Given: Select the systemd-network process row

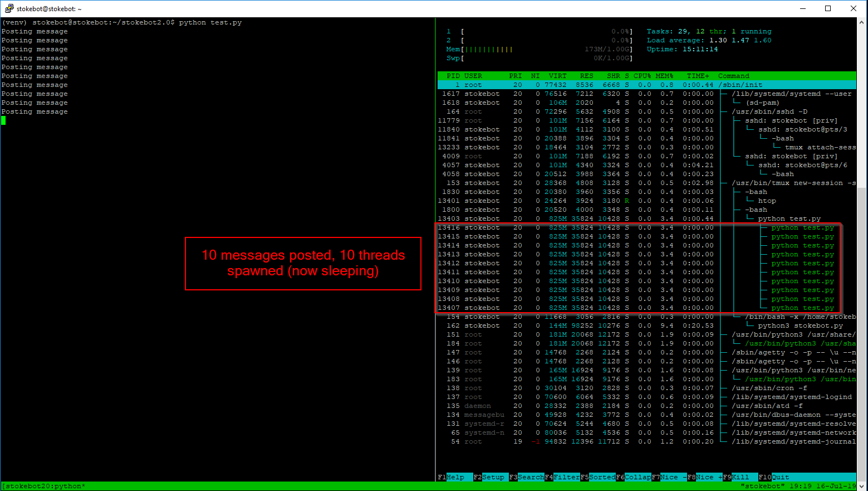Looking at the screenshot, I should pyautogui.click(x=647, y=432).
